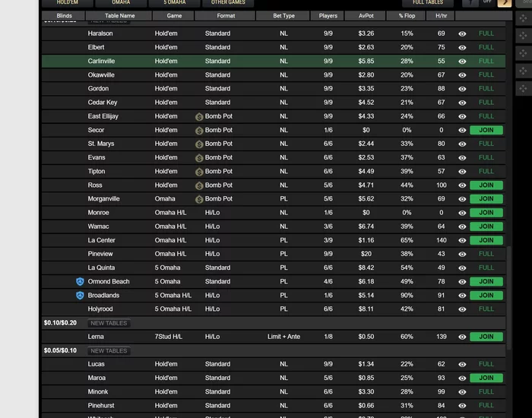Toggle watch eye for Lerna table
532x418 pixels.
[x=462, y=337]
